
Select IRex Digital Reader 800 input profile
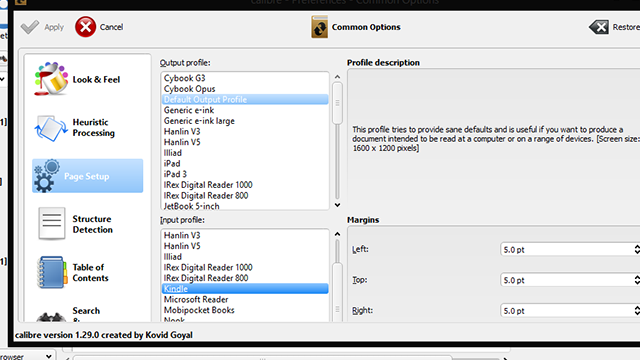pyautogui.click(x=245, y=278)
